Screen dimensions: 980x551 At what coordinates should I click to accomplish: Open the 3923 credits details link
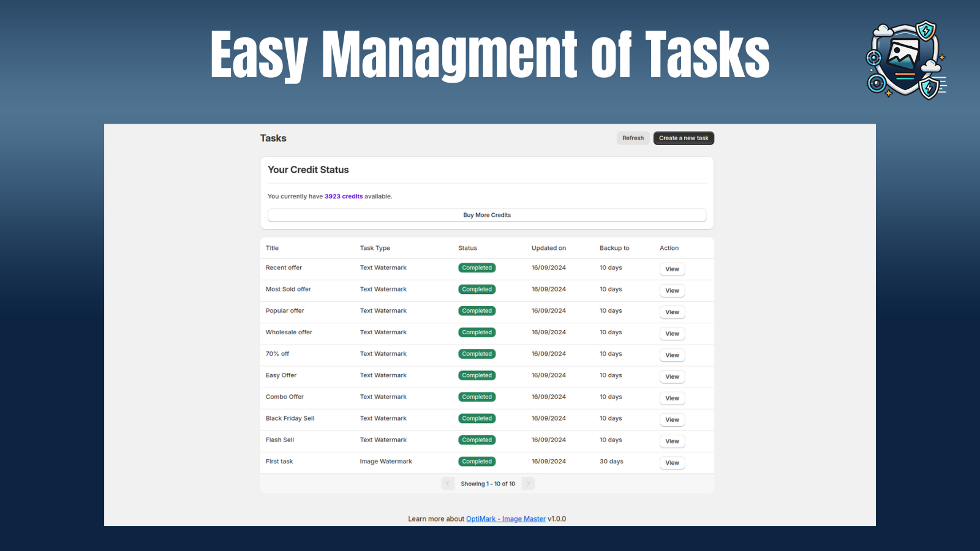coord(344,196)
